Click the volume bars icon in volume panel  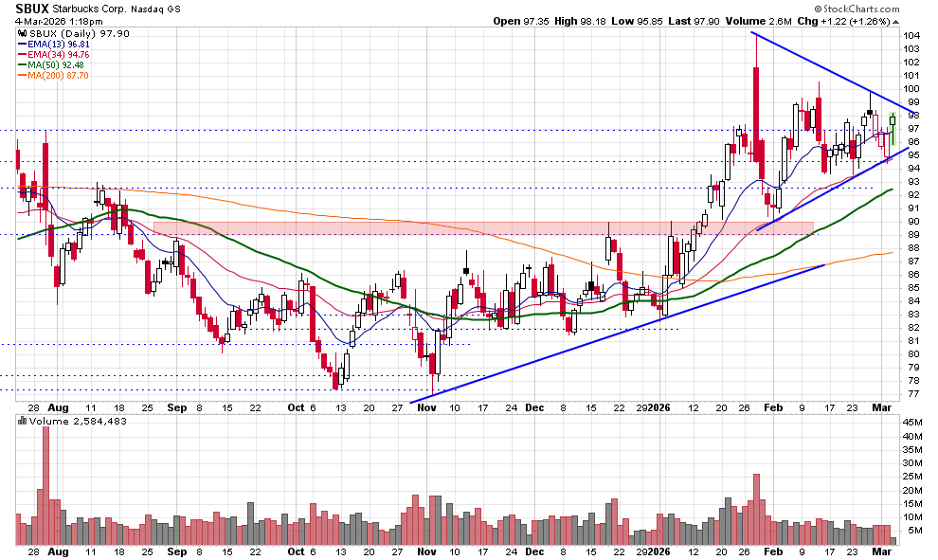point(22,420)
